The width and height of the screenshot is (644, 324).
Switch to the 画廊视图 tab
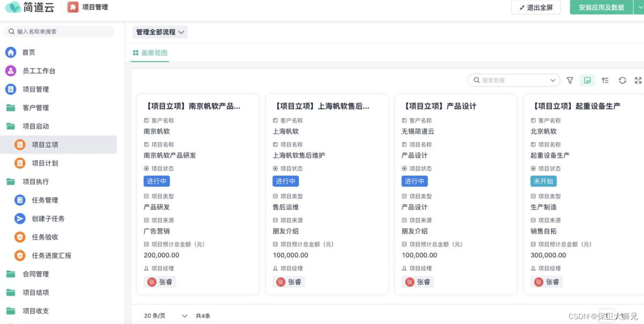tap(150, 53)
